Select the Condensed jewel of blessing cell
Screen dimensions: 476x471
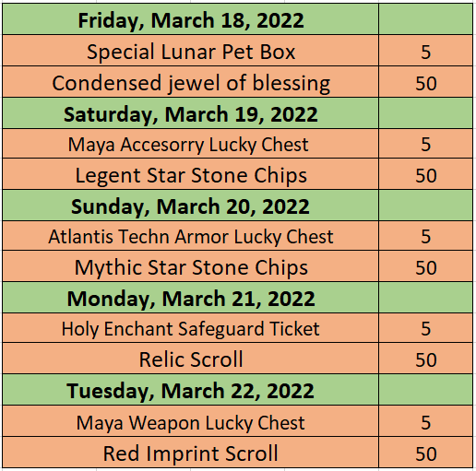point(191,82)
